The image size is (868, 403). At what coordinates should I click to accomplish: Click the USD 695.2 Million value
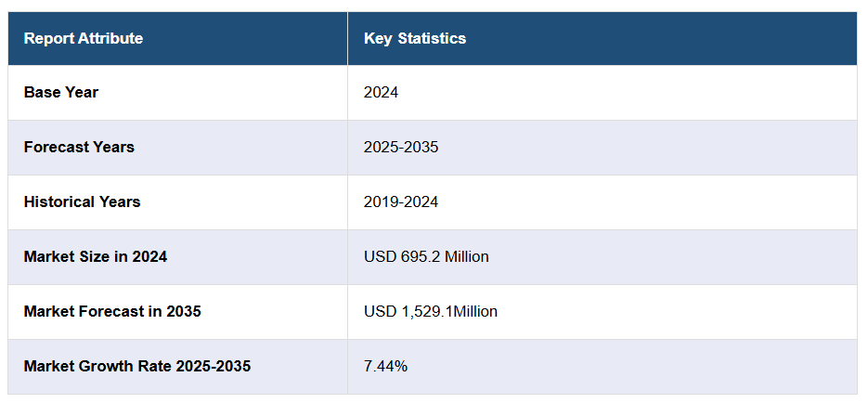(x=426, y=256)
